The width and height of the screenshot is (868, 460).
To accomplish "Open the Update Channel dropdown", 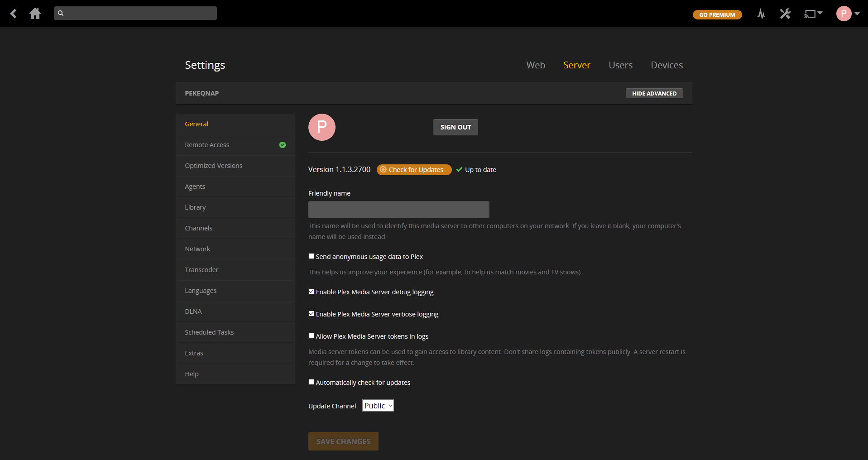I will click(378, 406).
